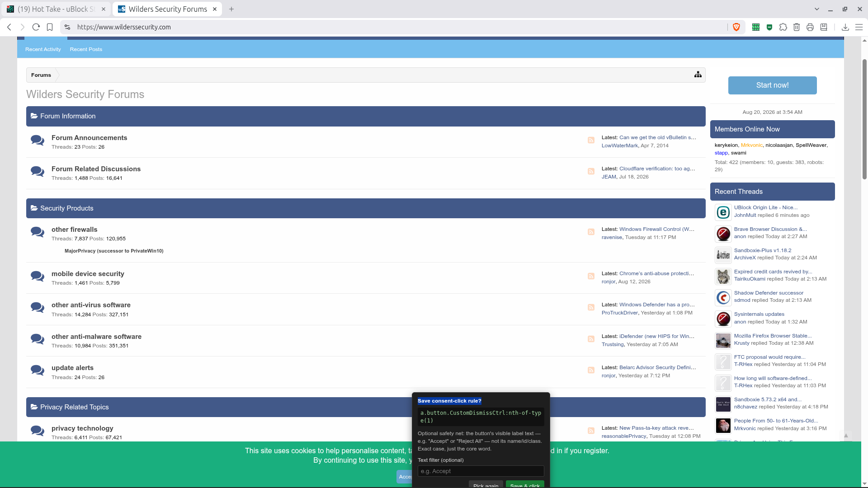Screen dimensions: 868x488
Task: Click the Start now! button
Action: click(x=772, y=85)
